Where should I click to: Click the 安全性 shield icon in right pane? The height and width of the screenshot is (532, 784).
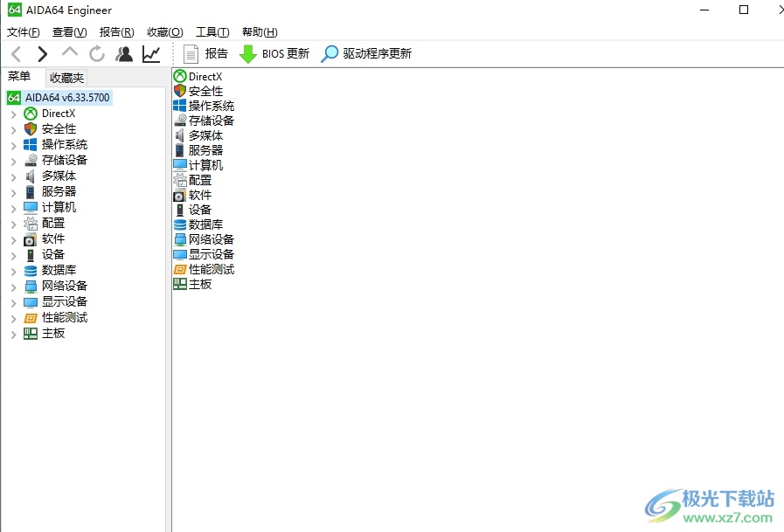click(x=180, y=91)
